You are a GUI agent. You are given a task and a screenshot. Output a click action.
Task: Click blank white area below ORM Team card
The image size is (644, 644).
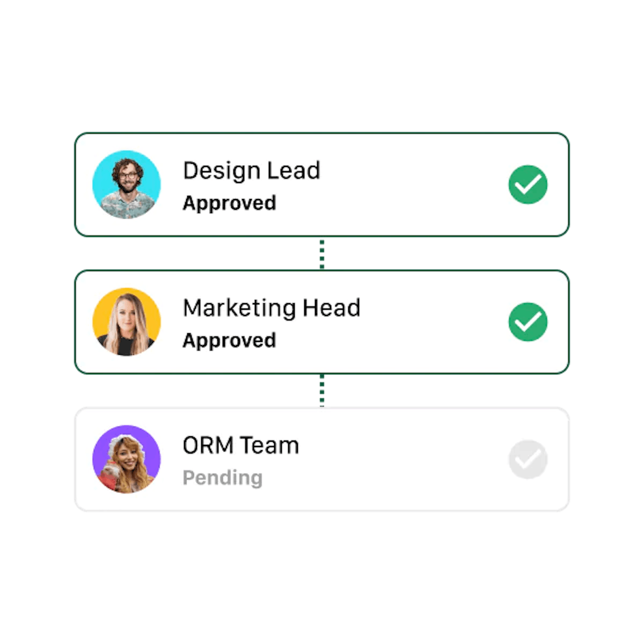point(322,577)
